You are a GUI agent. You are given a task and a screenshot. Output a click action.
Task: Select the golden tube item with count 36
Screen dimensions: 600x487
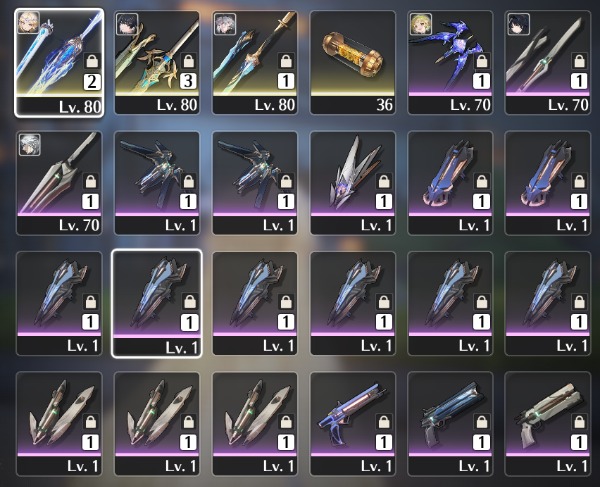click(x=352, y=62)
